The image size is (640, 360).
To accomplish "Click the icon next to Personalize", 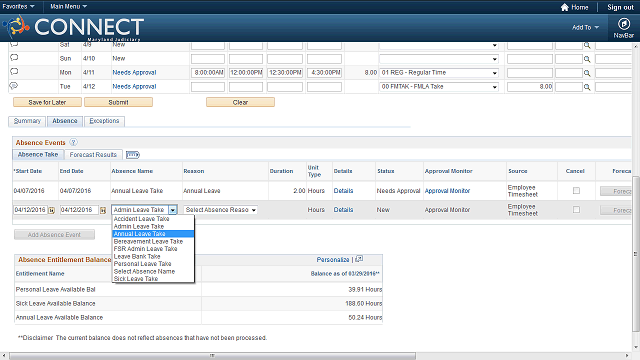I will (359, 259).
